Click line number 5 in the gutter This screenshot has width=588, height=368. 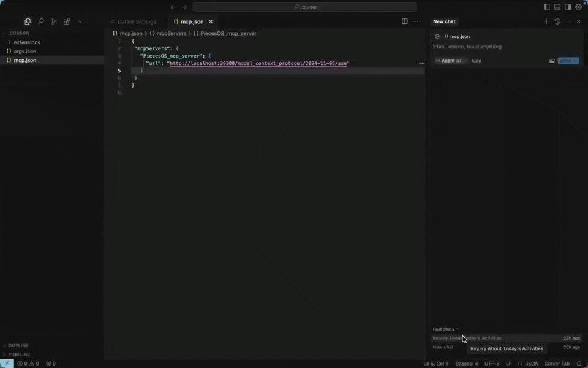point(119,71)
